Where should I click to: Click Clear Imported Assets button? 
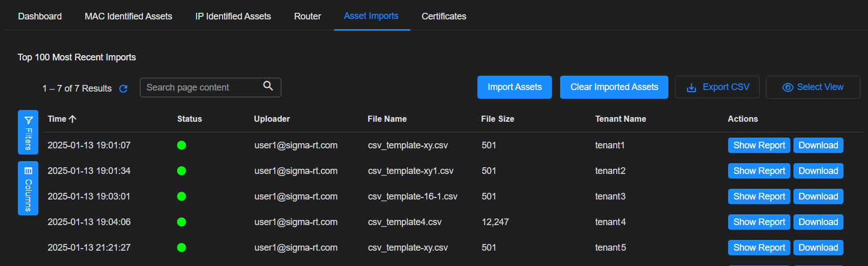[614, 87]
